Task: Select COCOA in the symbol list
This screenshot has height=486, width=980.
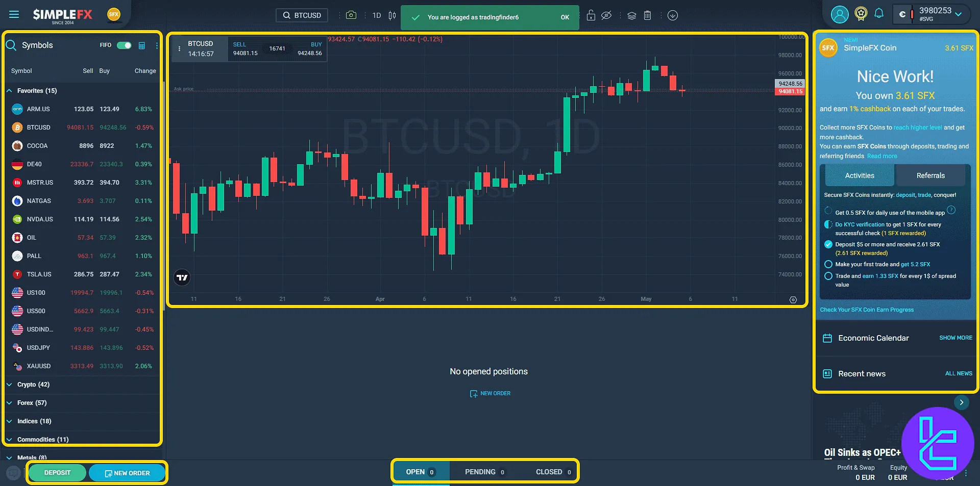Action: point(82,146)
